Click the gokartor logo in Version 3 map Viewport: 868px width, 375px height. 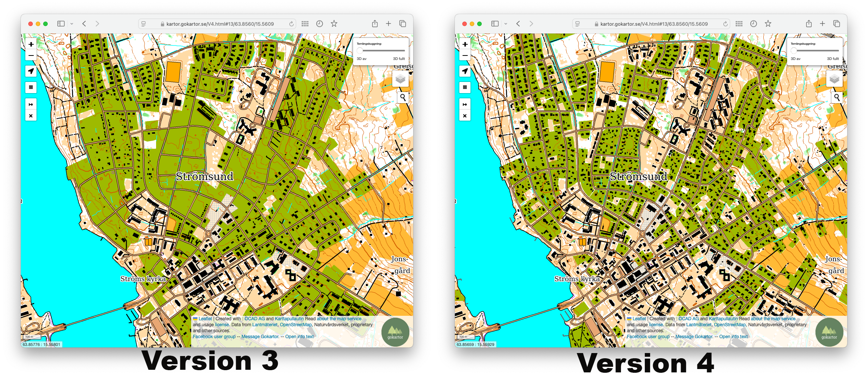pyautogui.click(x=395, y=332)
